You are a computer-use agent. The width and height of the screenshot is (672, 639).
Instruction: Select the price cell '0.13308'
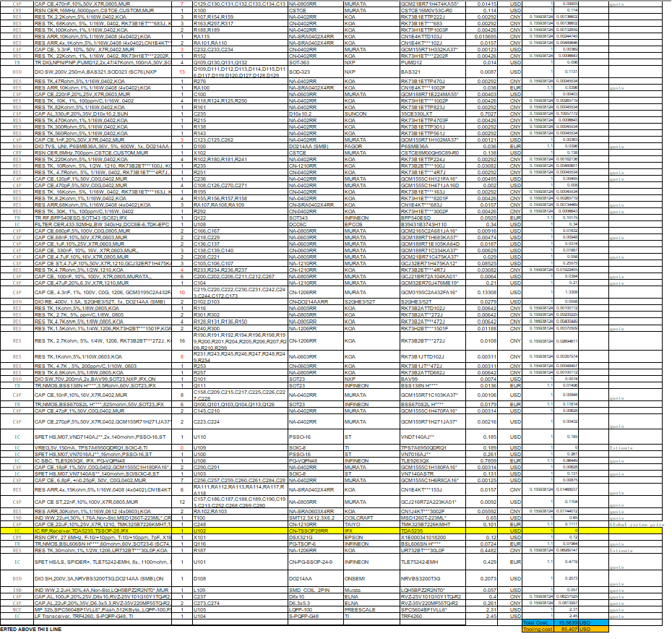coord(481,293)
